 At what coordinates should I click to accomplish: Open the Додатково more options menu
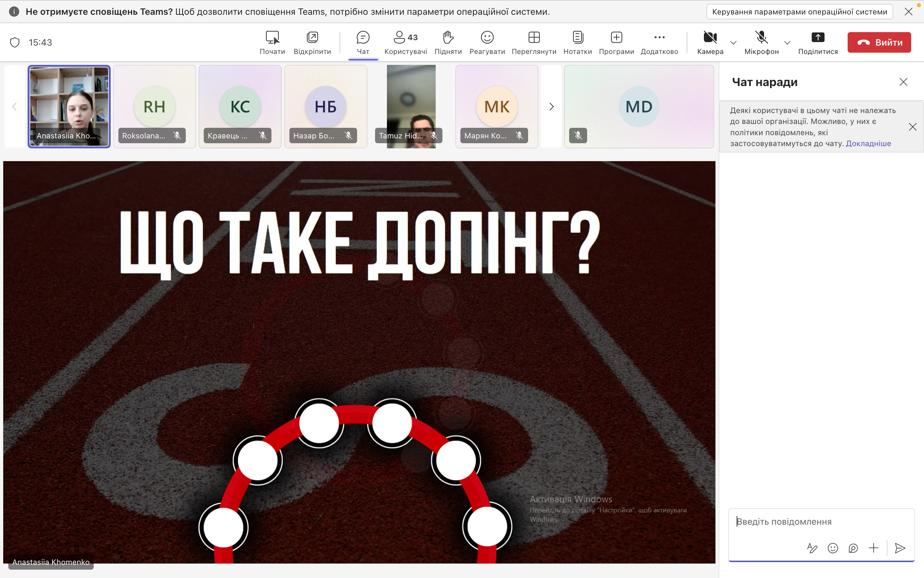(x=659, y=43)
